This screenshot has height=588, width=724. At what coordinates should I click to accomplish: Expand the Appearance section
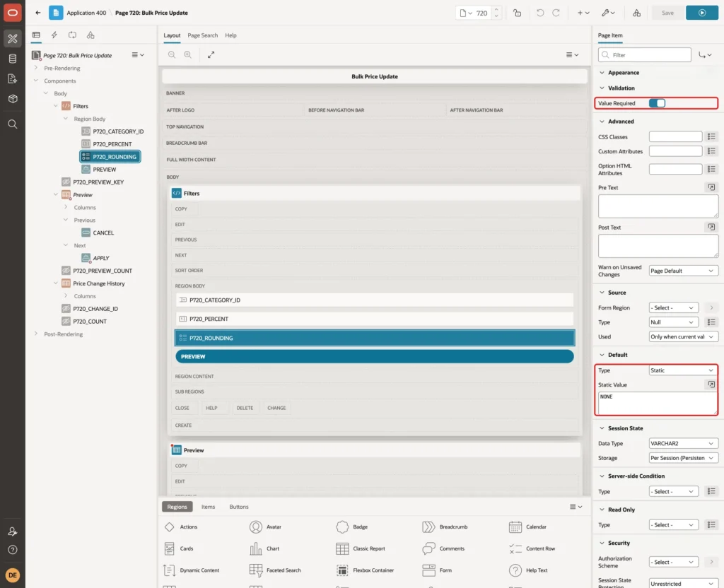pyautogui.click(x=602, y=73)
